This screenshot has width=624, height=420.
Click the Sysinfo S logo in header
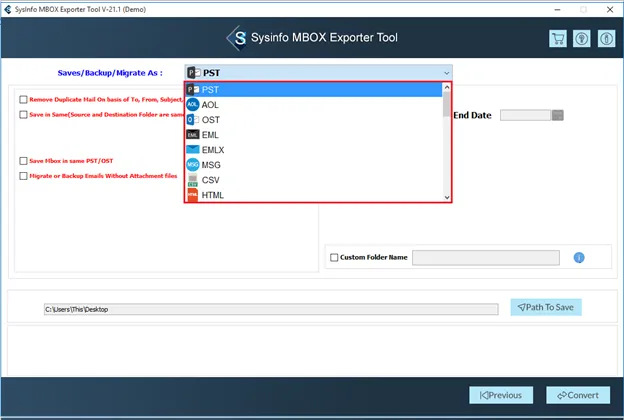click(237, 38)
